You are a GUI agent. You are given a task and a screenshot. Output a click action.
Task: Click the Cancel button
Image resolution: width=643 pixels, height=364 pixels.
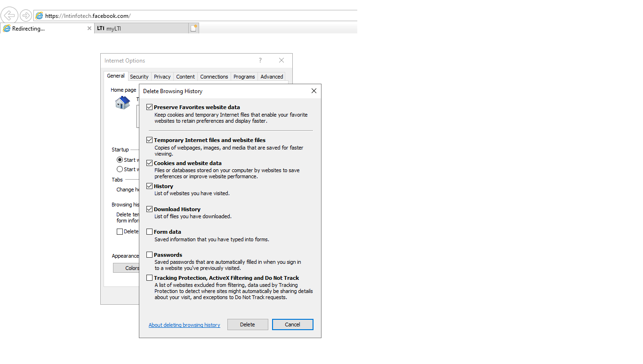click(293, 324)
